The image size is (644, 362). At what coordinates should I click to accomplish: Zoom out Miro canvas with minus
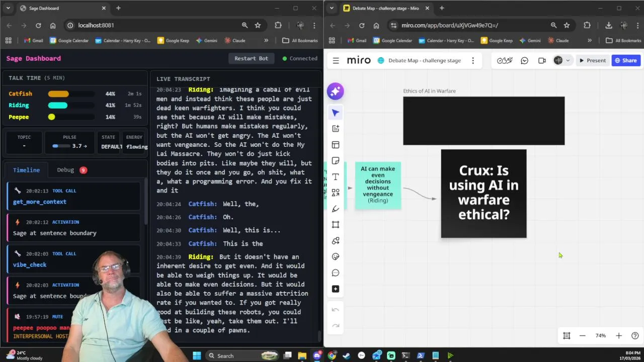(x=582, y=335)
